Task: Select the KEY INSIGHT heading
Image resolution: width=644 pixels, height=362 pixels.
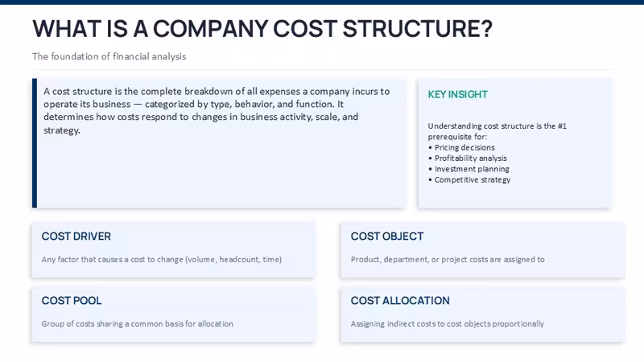Action: (457, 94)
